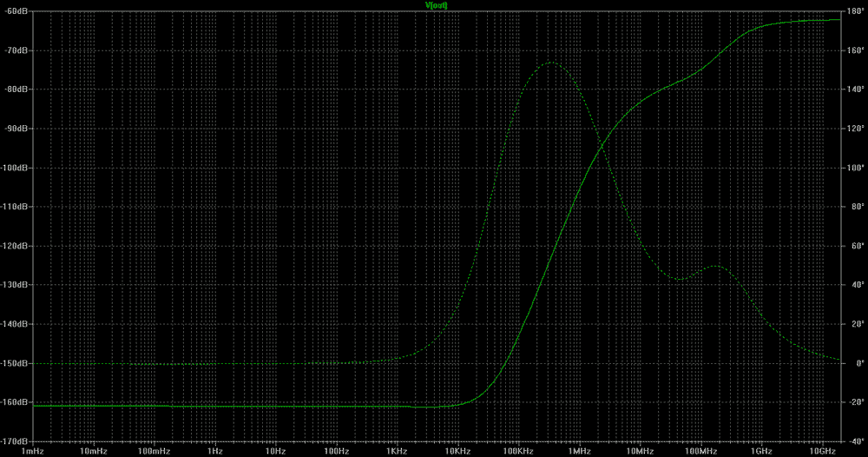This screenshot has height=457, width=868.
Task: Select the 140° phase axis label
Action: [x=856, y=89]
